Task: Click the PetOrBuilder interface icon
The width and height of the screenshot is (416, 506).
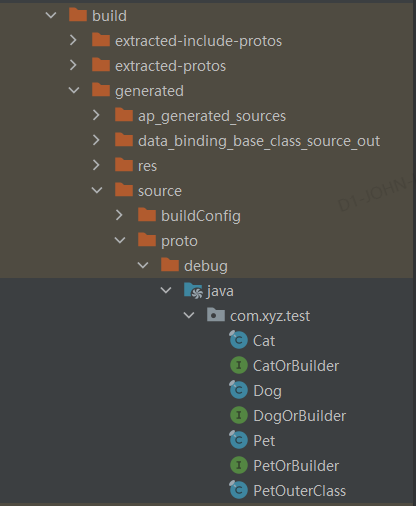Action: [239, 465]
